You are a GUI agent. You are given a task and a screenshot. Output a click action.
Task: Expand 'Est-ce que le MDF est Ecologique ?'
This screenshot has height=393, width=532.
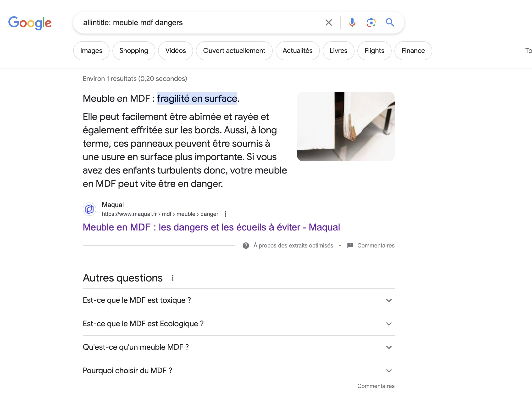pyautogui.click(x=239, y=324)
